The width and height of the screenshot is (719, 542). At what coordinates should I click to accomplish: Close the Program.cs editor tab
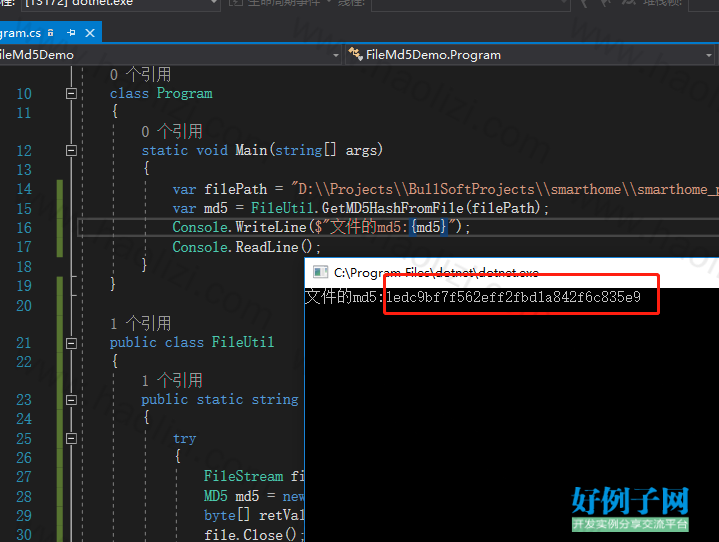pos(90,33)
